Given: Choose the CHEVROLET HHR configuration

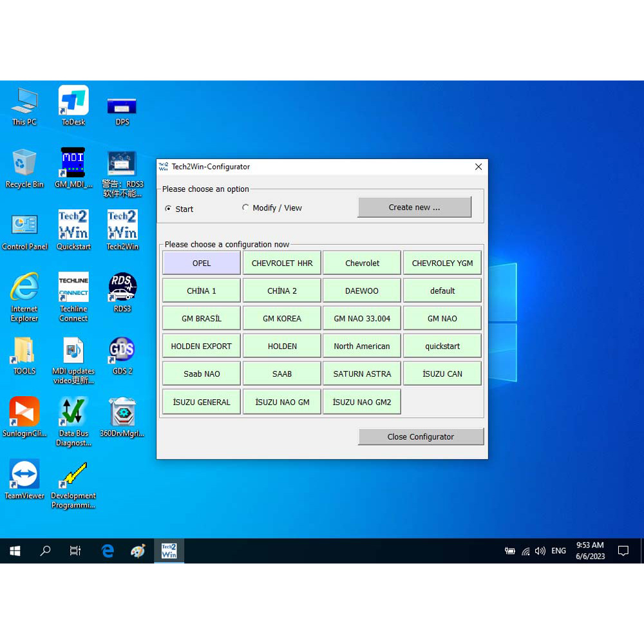Looking at the screenshot, I should (x=282, y=263).
